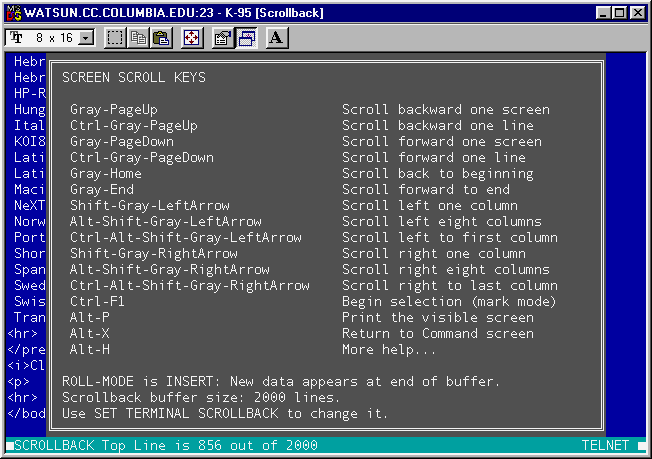Select the Ctrl-Alt-Shift-Gray-LeftArrow key entry
Screen dimensions: 652x459
click(x=185, y=238)
